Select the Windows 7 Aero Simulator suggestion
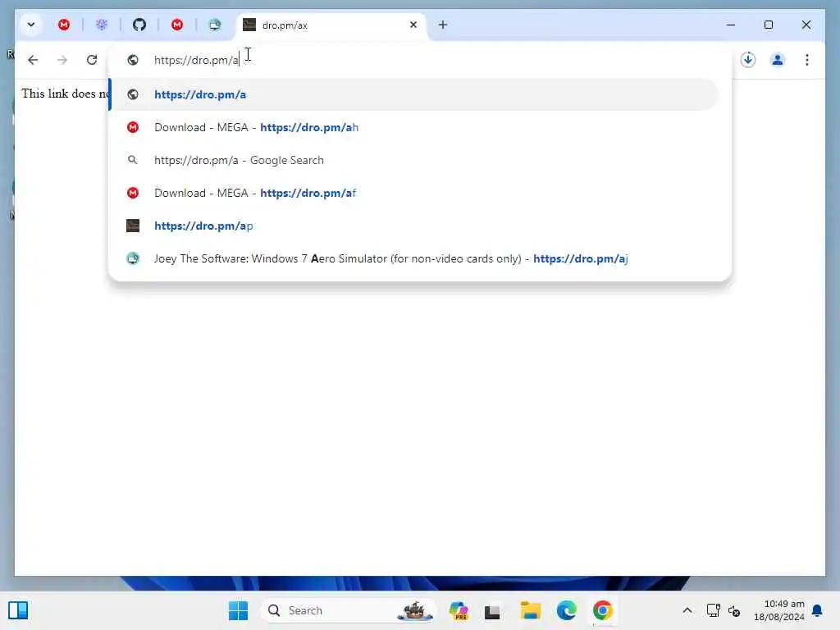Screen dimensions: 840x630 413,258
